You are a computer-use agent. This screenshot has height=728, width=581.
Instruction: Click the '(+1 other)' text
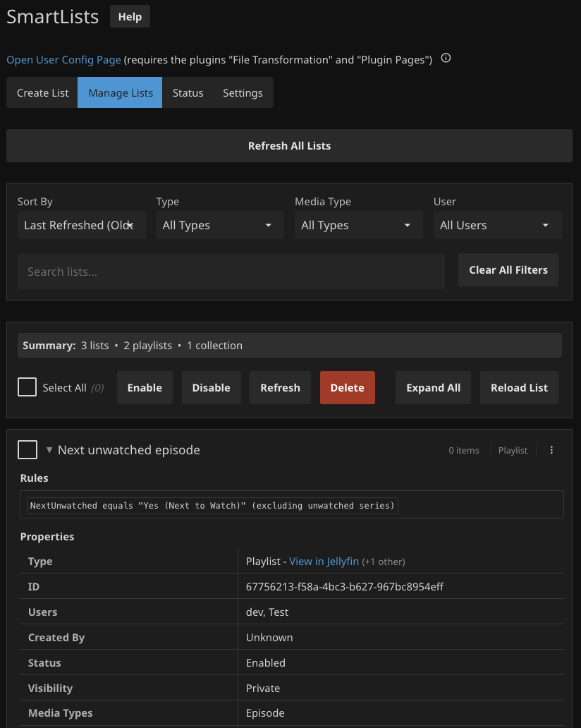pos(384,562)
